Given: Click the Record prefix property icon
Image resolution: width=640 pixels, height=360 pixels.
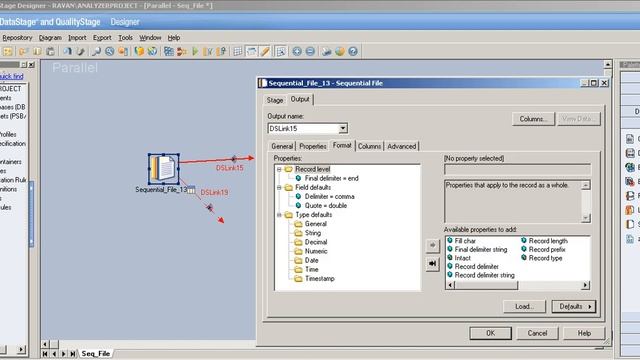Looking at the screenshot, I should (524, 249).
